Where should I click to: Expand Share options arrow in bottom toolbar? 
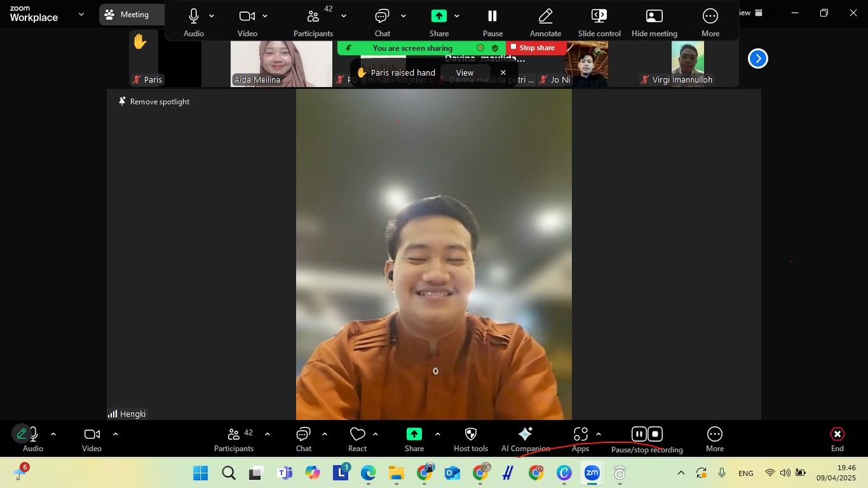pos(437,435)
